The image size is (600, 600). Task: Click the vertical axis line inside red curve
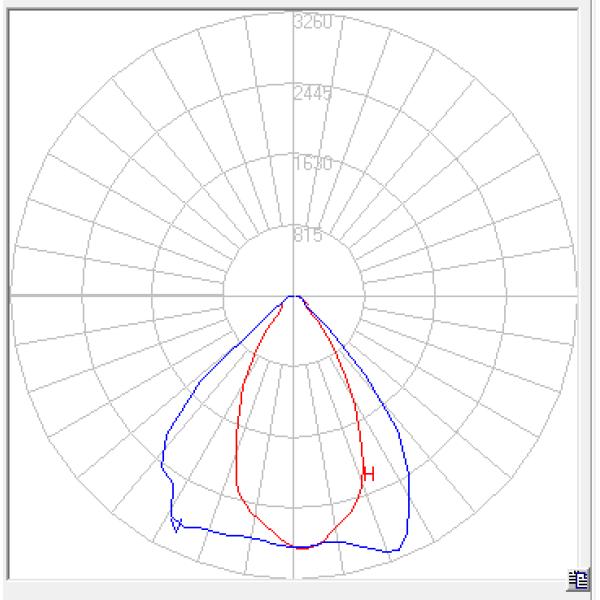tap(294, 420)
